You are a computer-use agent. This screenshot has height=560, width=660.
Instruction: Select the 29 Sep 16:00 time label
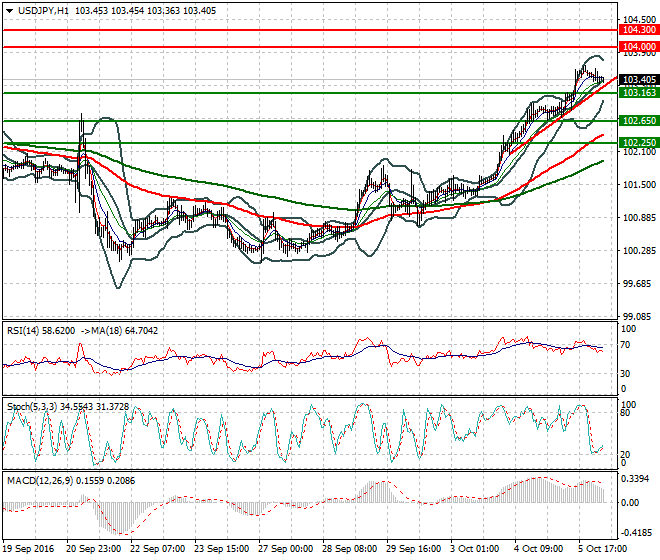413,549
